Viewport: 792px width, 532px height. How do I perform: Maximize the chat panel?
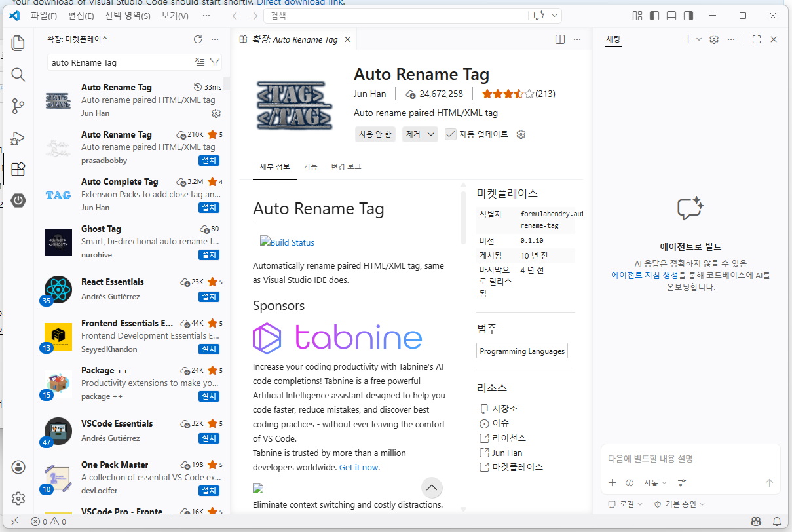point(757,39)
